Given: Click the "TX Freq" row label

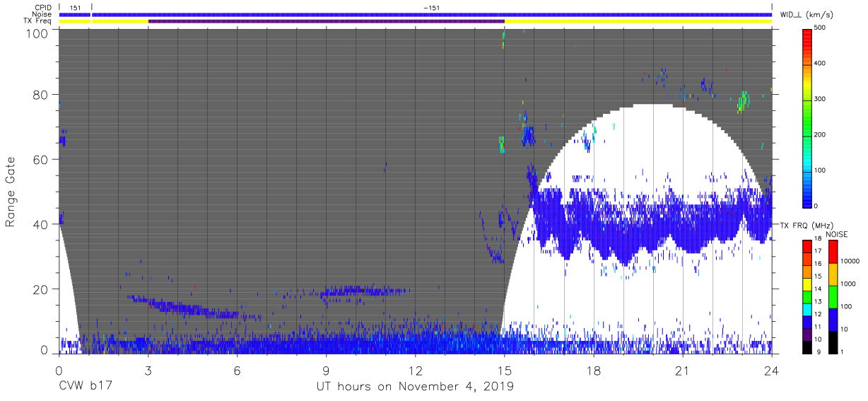Looking at the screenshot, I should click(x=38, y=21).
